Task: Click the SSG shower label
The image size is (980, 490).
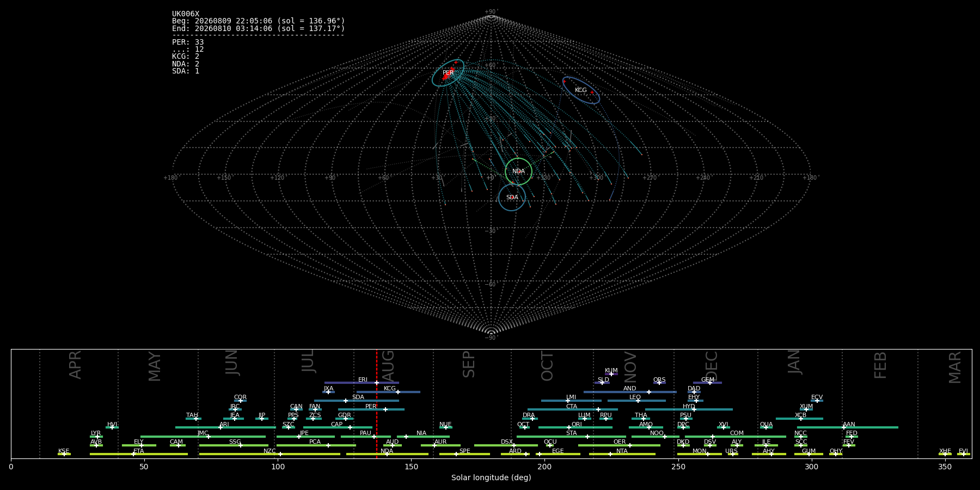Action: pos(235,442)
